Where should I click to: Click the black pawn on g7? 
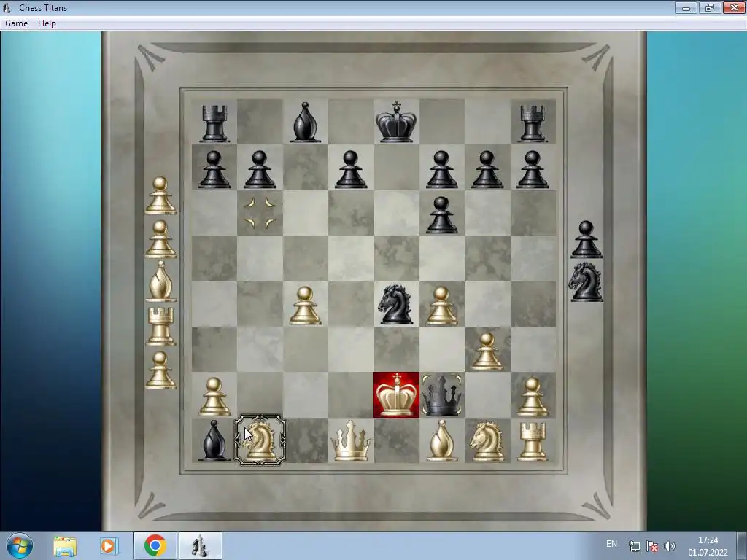click(x=487, y=169)
